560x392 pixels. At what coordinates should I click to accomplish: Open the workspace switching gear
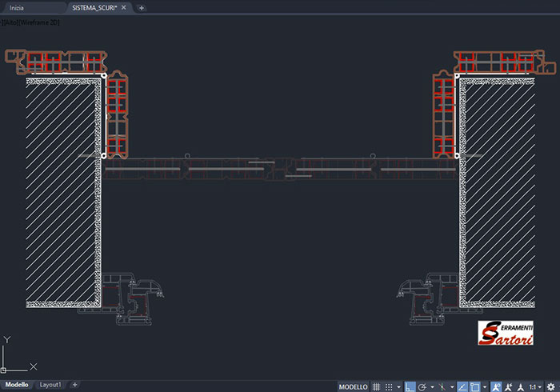coord(550,386)
